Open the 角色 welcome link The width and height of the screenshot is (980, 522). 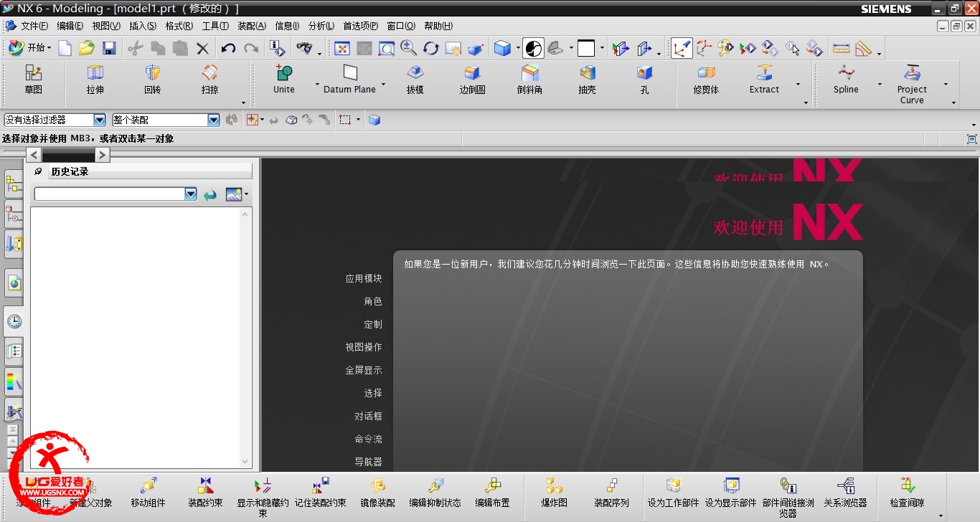pyautogui.click(x=373, y=302)
